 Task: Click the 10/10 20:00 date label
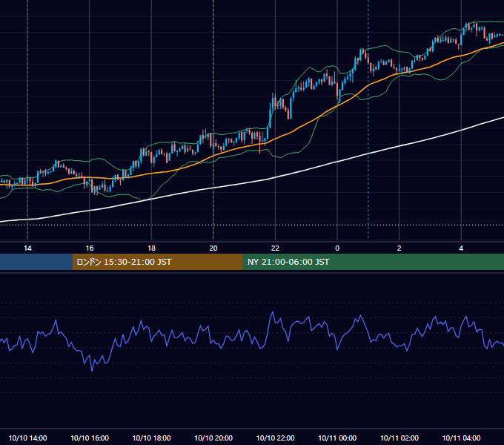[x=213, y=438]
